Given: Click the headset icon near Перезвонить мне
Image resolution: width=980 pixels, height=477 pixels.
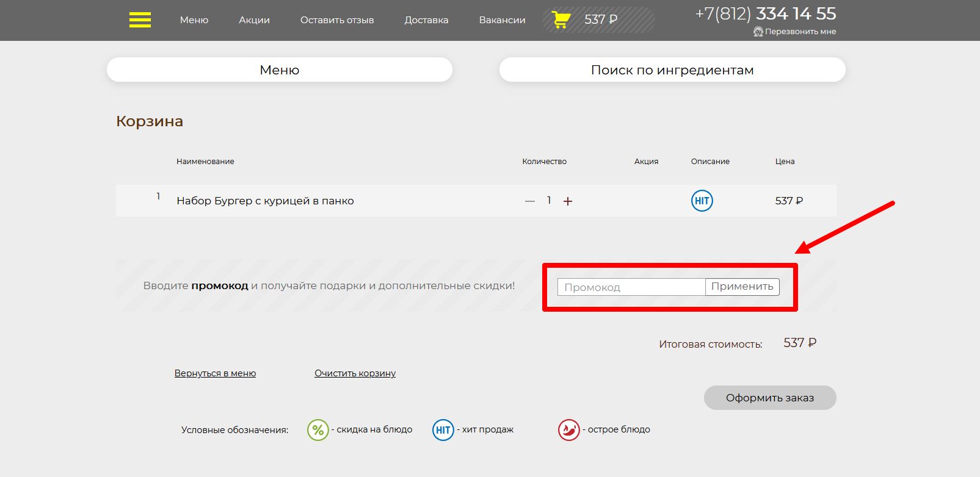Looking at the screenshot, I should click(x=758, y=32).
